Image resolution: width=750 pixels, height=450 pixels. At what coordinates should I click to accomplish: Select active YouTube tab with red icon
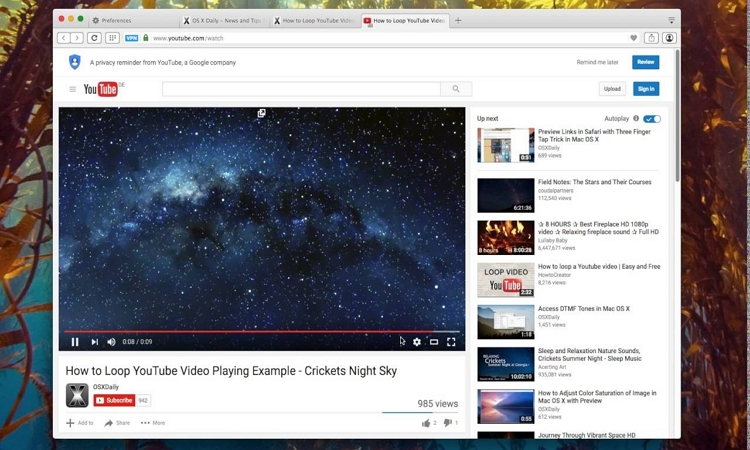click(405, 21)
